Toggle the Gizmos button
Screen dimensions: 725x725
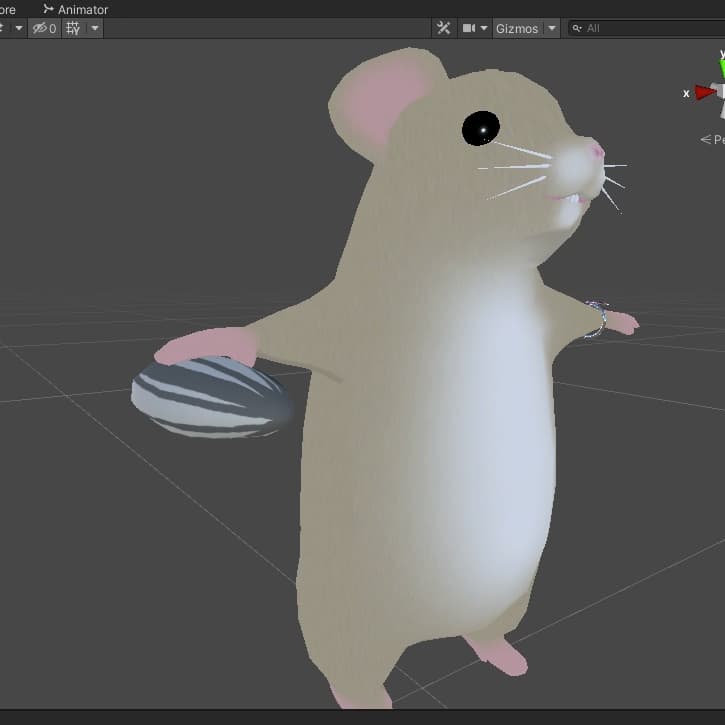[516, 28]
